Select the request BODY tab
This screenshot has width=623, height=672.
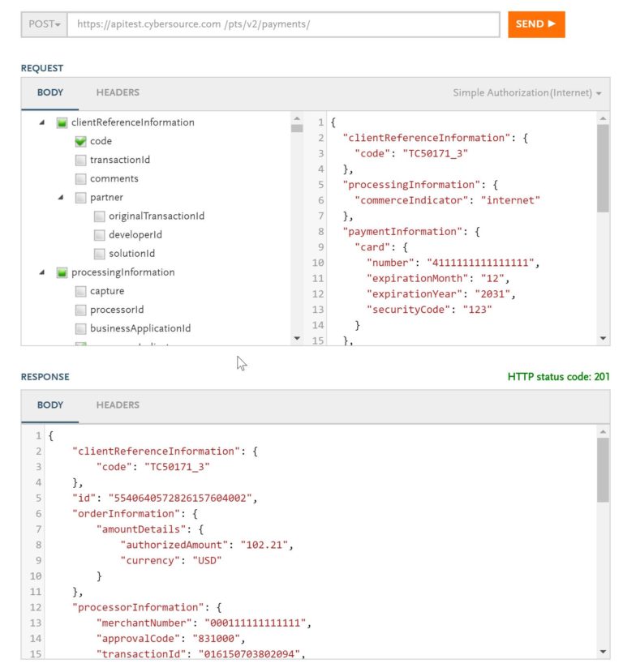pyautogui.click(x=50, y=92)
